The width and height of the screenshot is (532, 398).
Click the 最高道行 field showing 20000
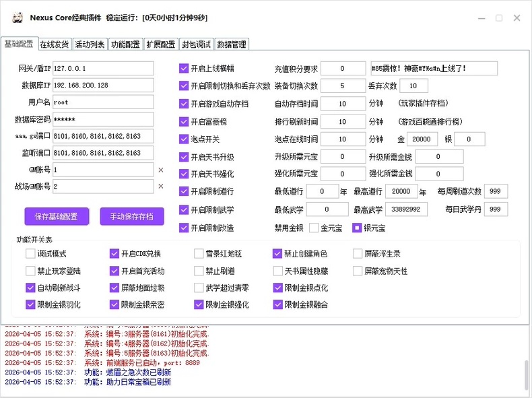401,191
